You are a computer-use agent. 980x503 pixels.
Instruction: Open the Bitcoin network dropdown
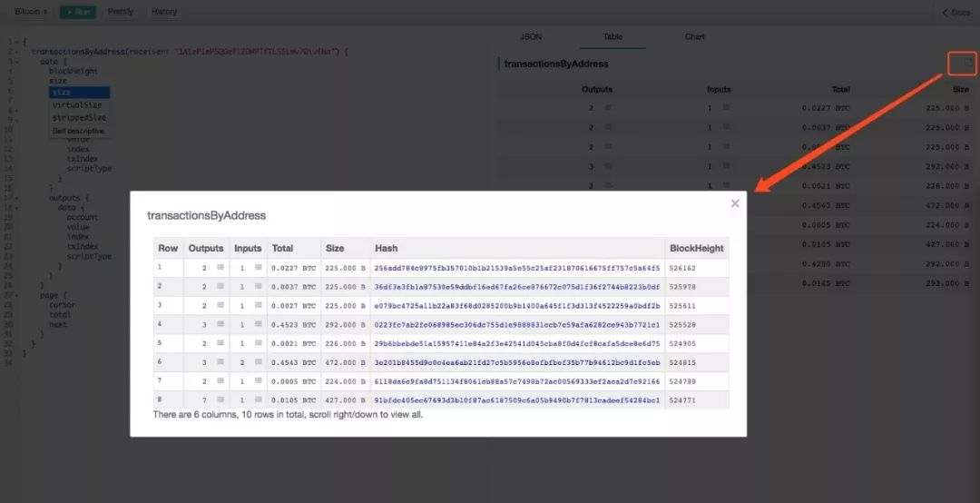pyautogui.click(x=31, y=12)
